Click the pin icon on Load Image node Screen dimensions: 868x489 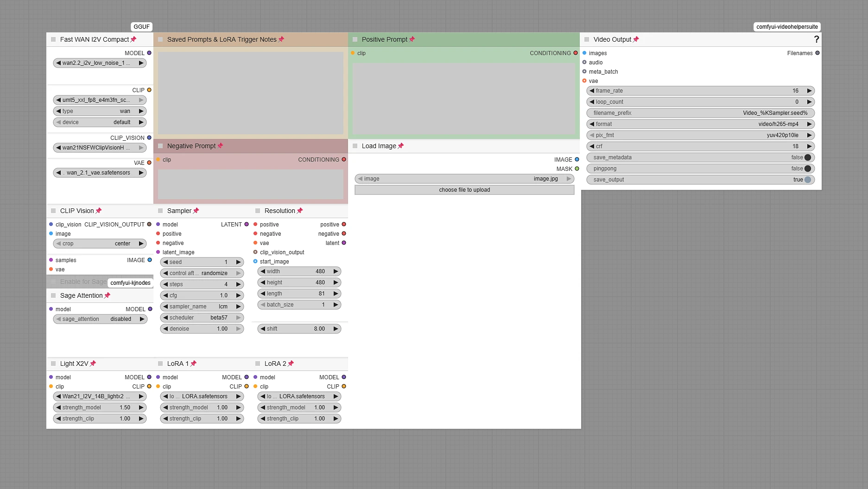pyautogui.click(x=401, y=146)
